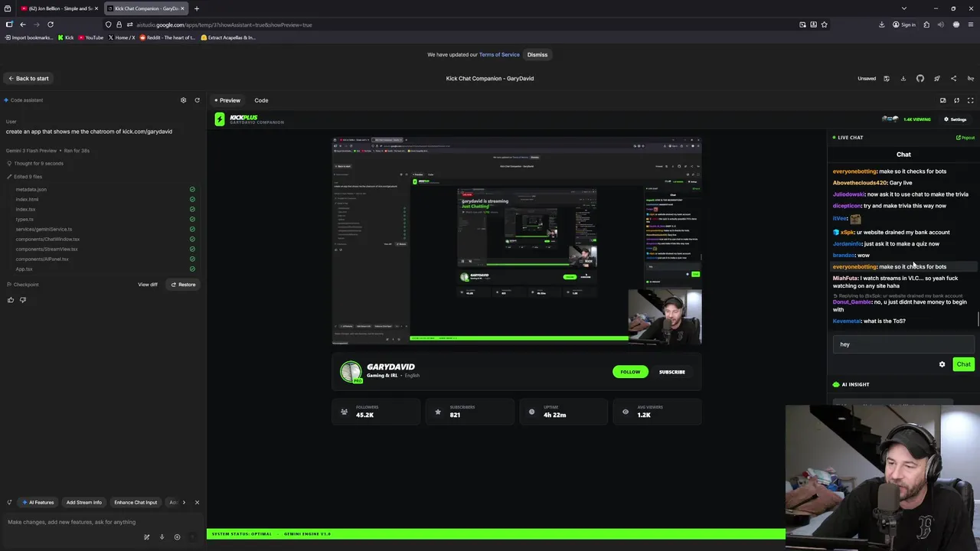
Task: Click the live chat scrollbar
Action: [x=978, y=321]
